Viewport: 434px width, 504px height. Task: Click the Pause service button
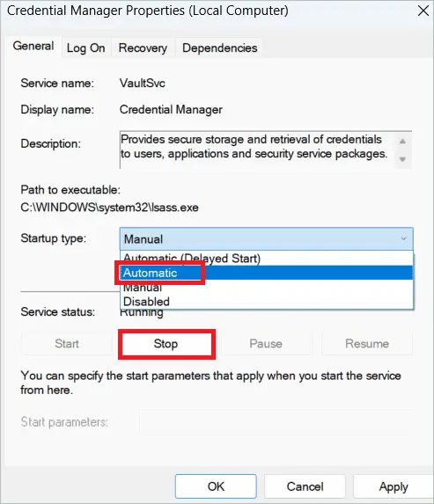266,344
